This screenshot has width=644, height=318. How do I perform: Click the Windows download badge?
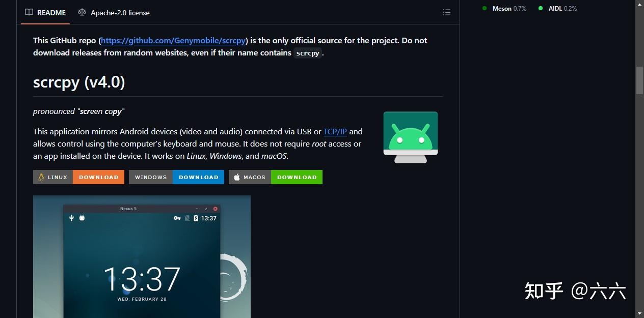(x=176, y=177)
